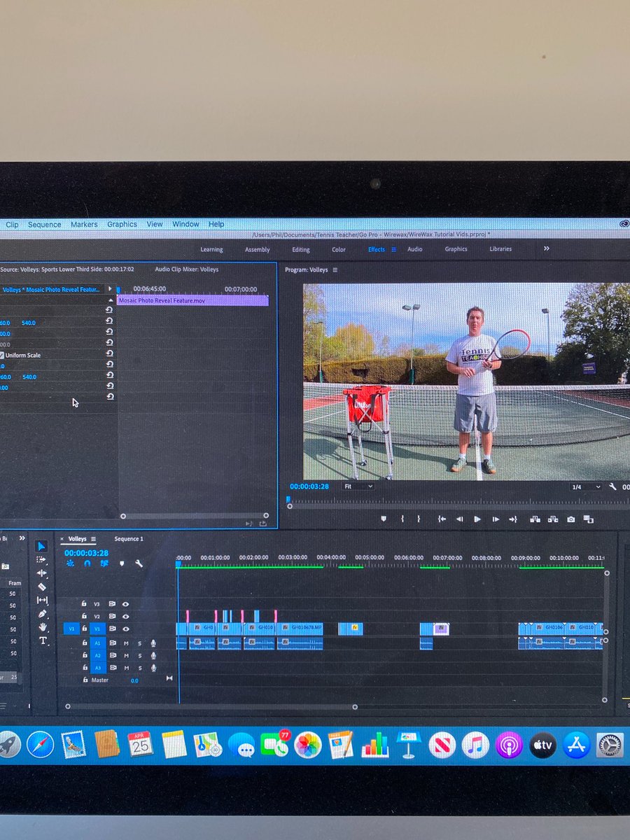Click arrow next to Mosaic Photo Reveal clip name
This screenshot has height=840, width=630.
pos(109,289)
